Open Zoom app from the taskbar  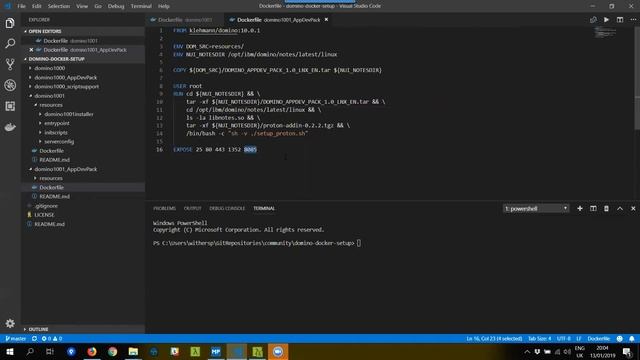tap(278, 351)
